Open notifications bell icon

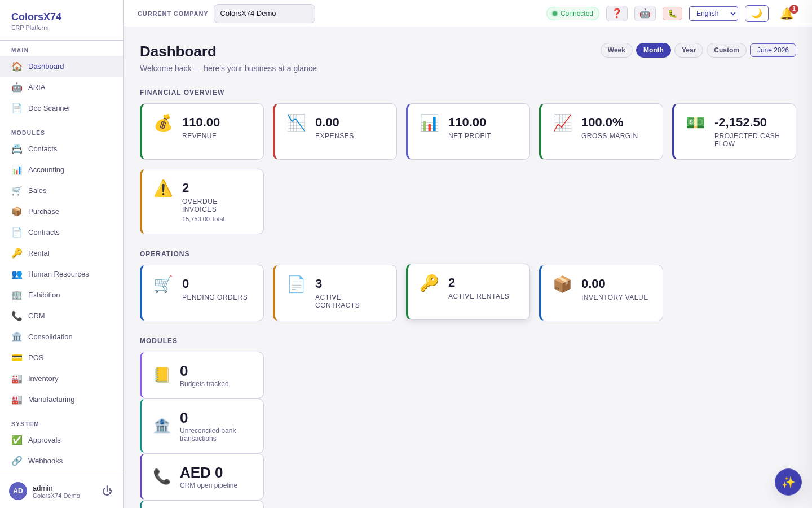tap(787, 14)
